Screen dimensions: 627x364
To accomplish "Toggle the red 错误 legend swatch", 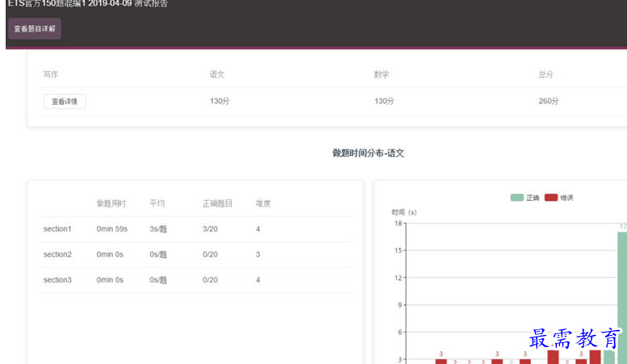I will 550,198.
